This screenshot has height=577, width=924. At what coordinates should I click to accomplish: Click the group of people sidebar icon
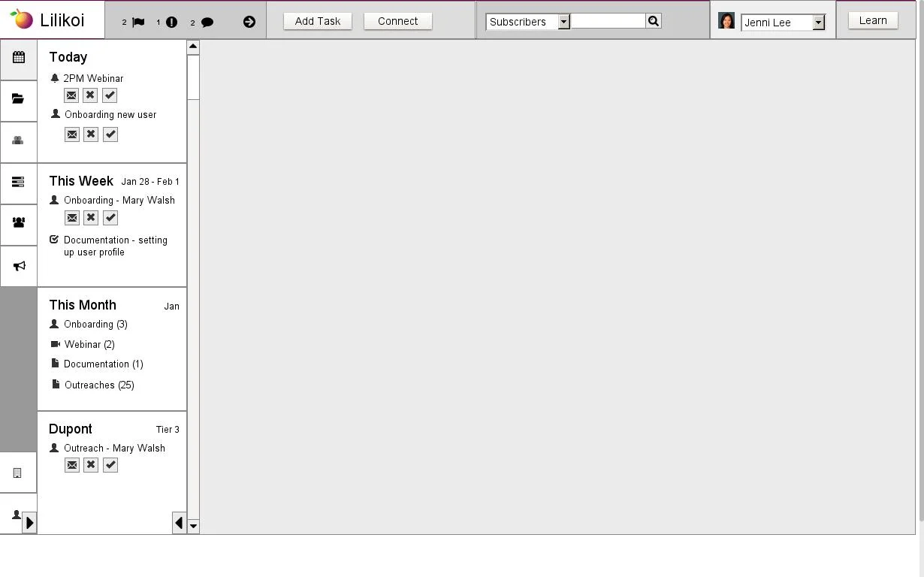click(19, 223)
